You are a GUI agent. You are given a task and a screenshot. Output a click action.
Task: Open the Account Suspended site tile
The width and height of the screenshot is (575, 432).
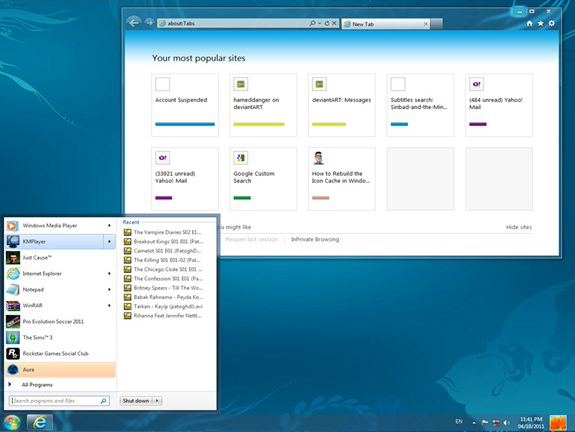[185, 105]
